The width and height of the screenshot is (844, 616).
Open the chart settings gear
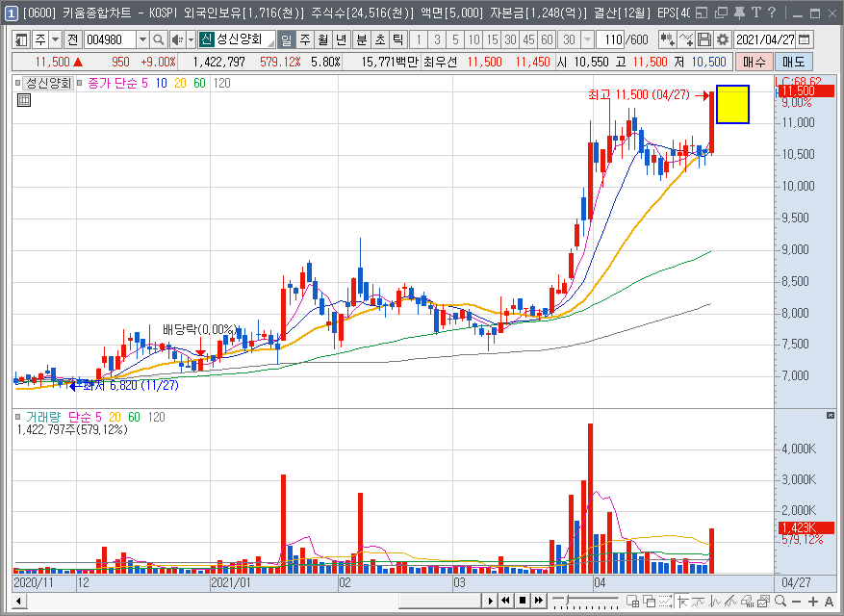click(x=723, y=39)
